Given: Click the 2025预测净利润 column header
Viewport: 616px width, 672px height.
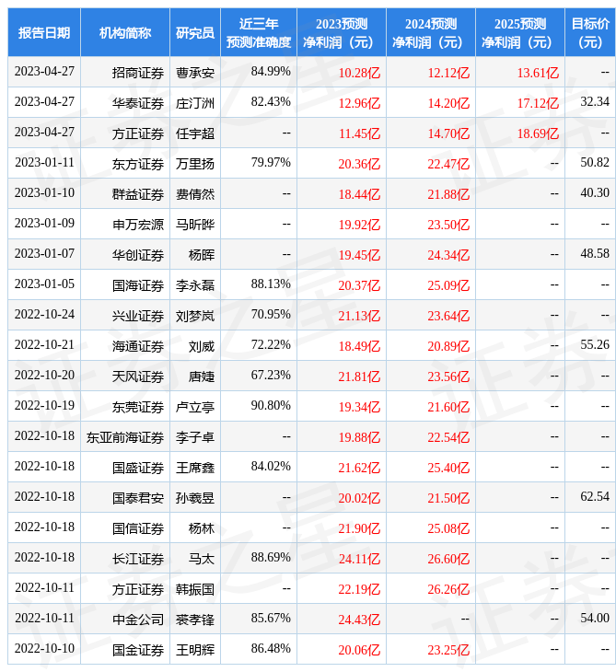Looking at the screenshot, I should tap(520, 32).
